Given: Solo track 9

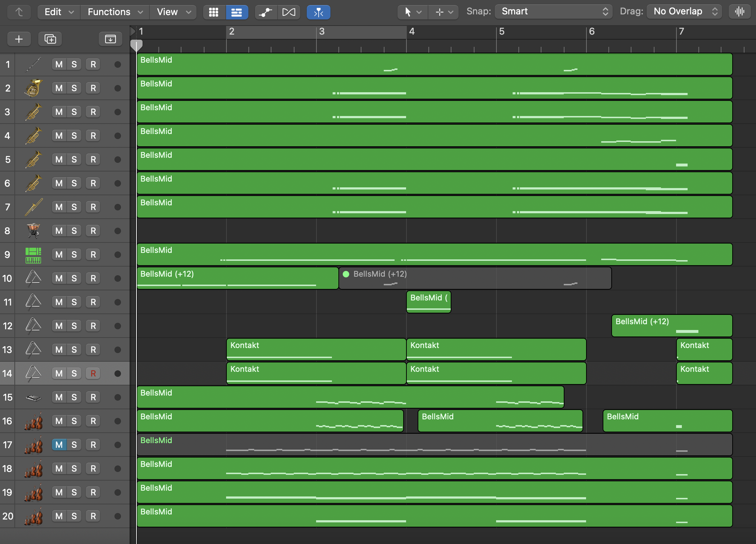Looking at the screenshot, I should click(x=74, y=254).
